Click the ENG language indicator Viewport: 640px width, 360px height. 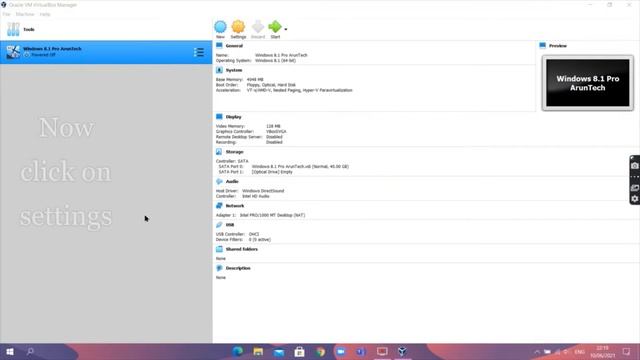pos(579,352)
